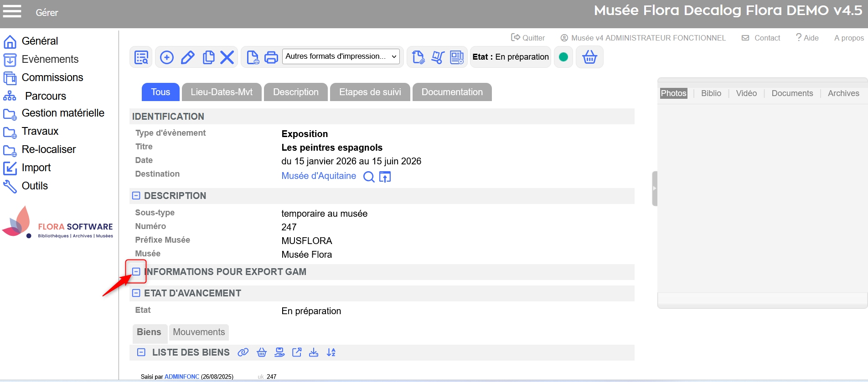Delete record using the X icon

(x=227, y=57)
